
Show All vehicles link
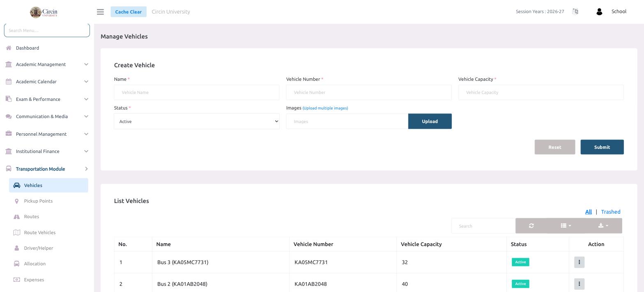[588, 212]
